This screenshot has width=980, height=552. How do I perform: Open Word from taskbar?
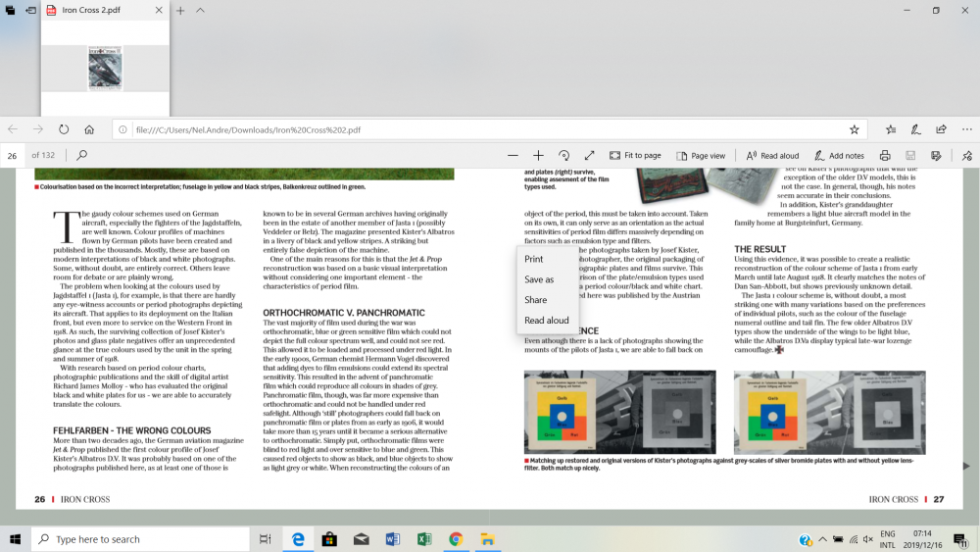point(393,539)
